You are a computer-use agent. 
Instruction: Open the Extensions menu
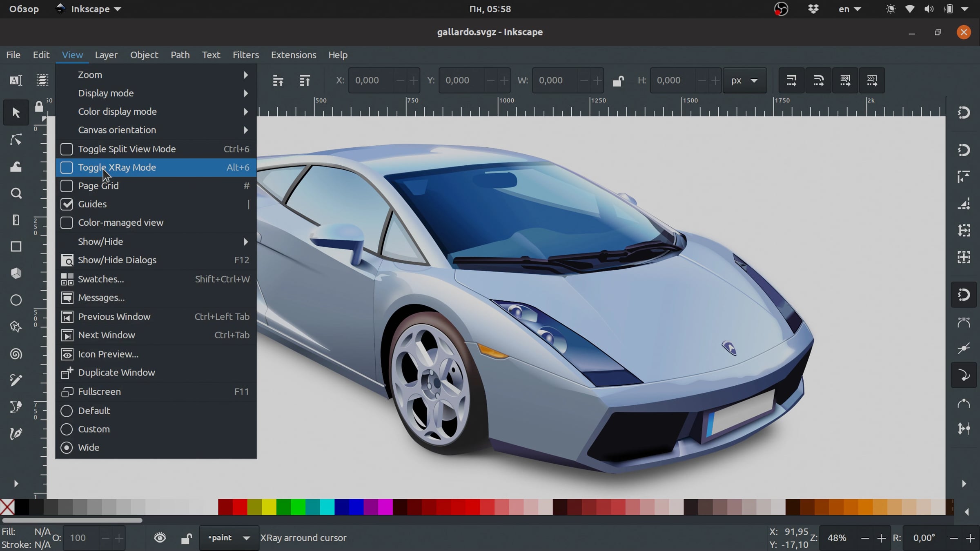coord(294,55)
